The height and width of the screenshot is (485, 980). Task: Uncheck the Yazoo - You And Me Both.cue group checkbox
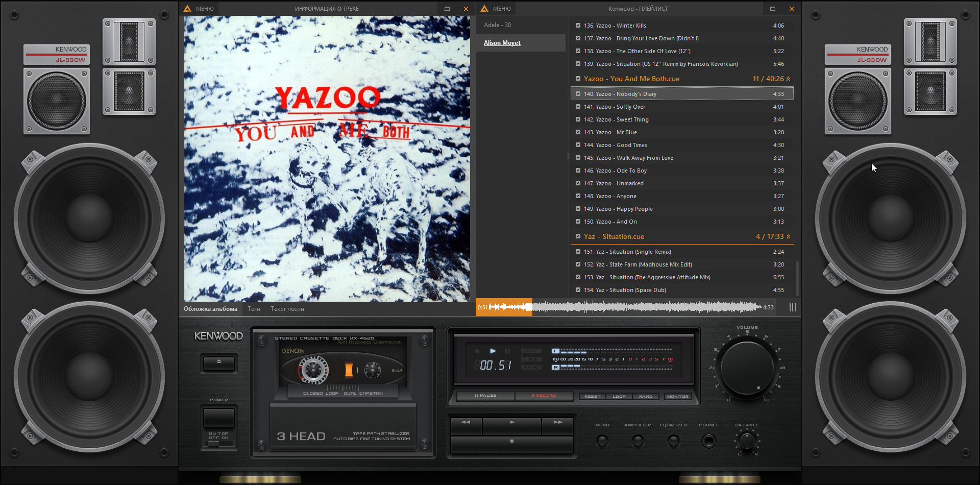pos(578,79)
